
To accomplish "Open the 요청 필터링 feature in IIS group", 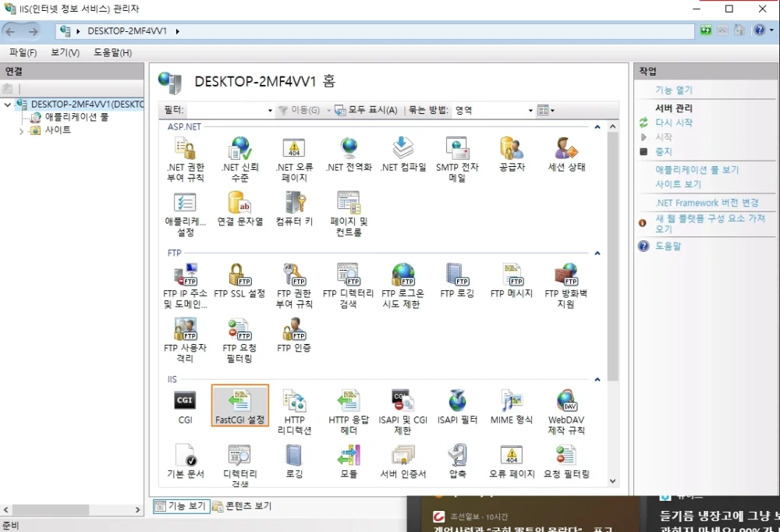I will click(x=566, y=461).
